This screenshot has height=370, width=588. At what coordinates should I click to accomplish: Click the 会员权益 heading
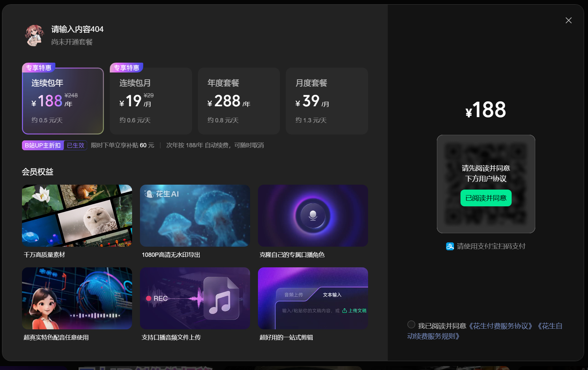click(x=38, y=172)
